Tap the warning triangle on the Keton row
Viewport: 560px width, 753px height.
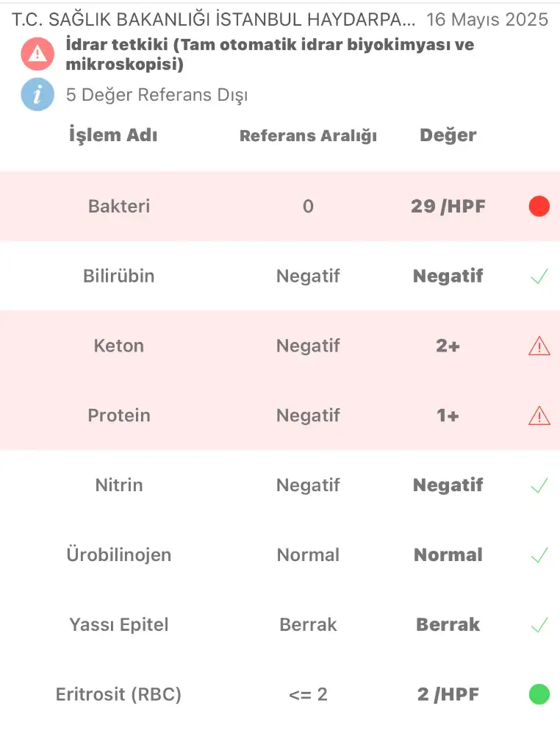click(539, 346)
